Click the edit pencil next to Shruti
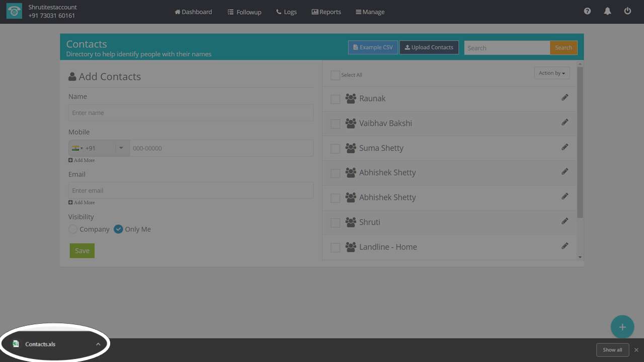This screenshot has height=362, width=644. 565,221
